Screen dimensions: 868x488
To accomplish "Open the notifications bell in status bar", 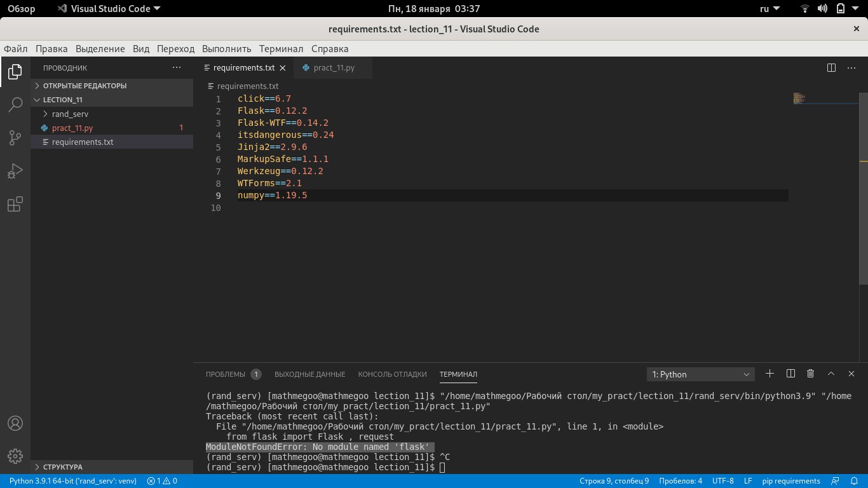I will [855, 481].
